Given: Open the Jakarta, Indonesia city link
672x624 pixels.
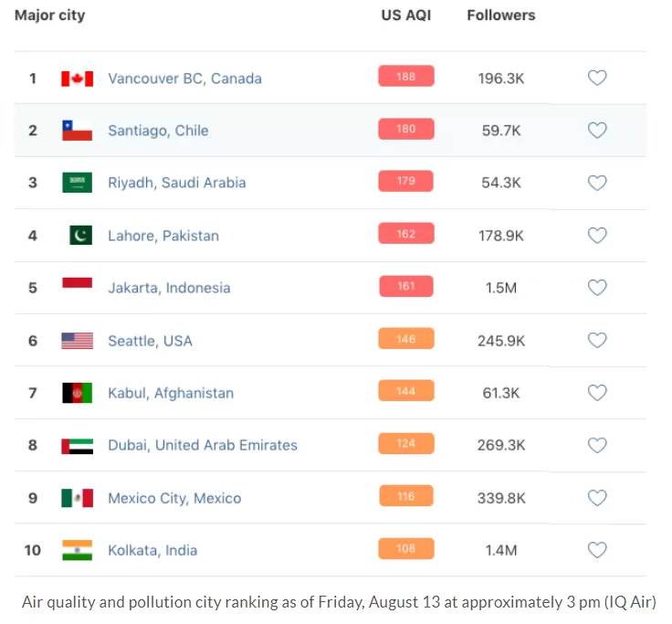Looking at the screenshot, I should pos(169,288).
